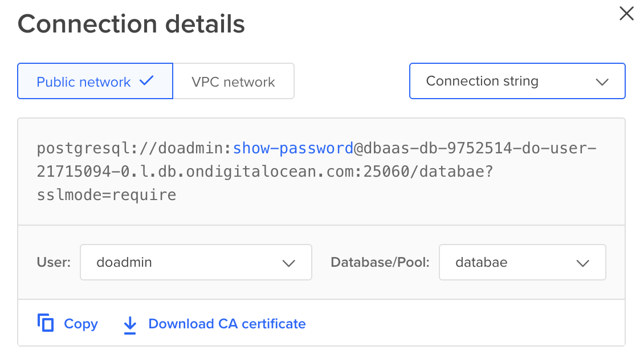The width and height of the screenshot is (644, 350).
Task: Click the chevron on the User selector
Action: click(x=291, y=262)
